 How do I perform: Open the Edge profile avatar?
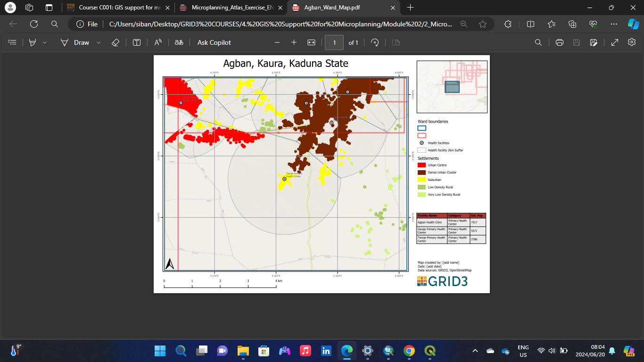click(10, 8)
